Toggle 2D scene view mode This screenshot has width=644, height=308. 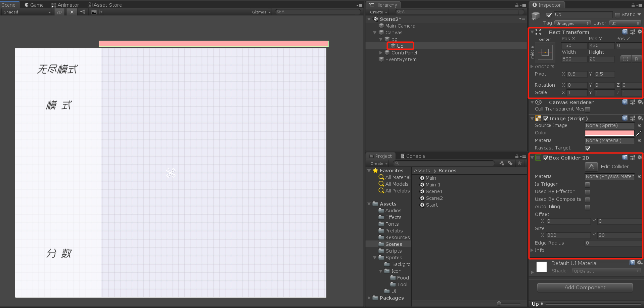pyautogui.click(x=59, y=12)
